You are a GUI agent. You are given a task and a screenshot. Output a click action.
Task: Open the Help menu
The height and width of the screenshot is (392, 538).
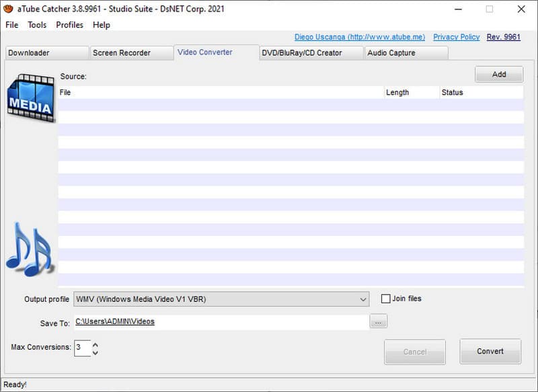click(102, 25)
